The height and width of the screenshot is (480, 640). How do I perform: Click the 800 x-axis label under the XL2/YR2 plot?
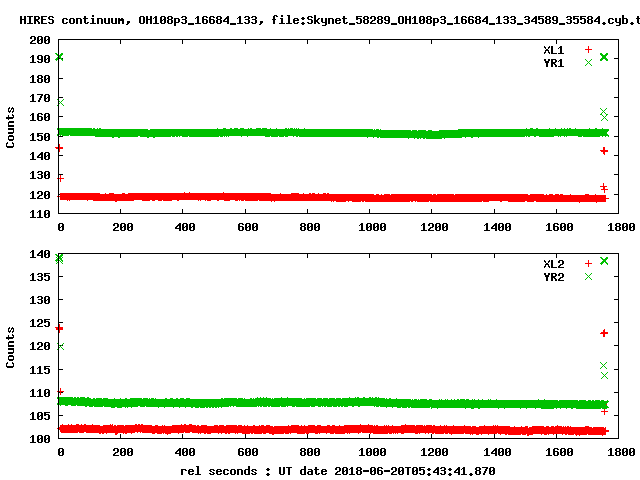310,452
